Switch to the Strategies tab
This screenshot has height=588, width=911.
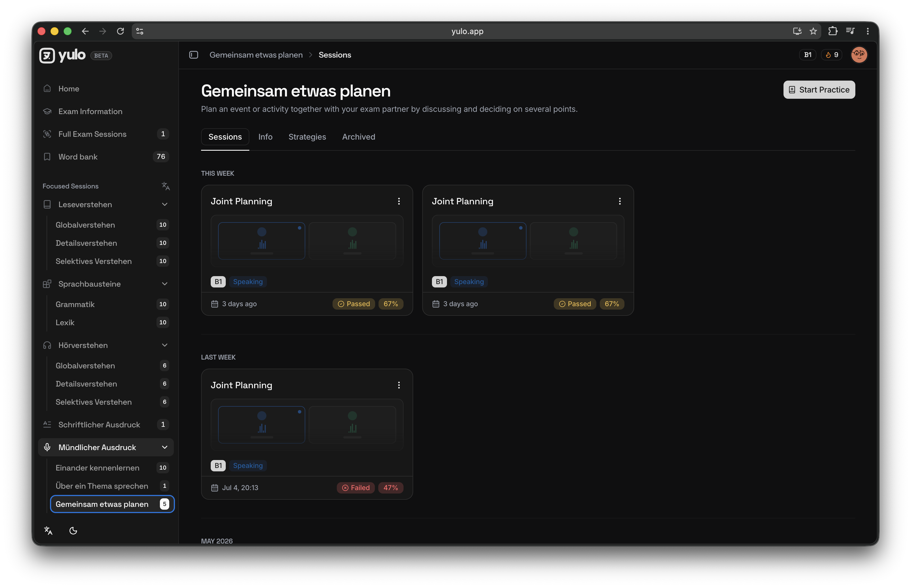(x=307, y=137)
